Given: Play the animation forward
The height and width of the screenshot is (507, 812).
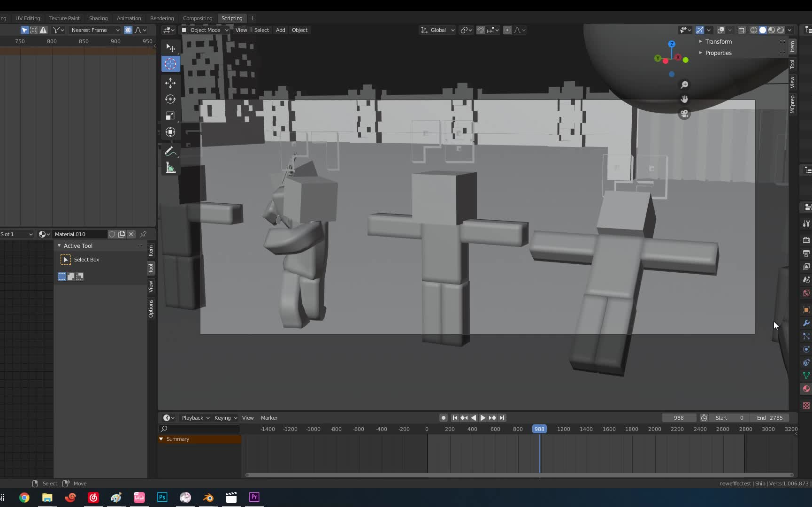Looking at the screenshot, I should [483, 418].
